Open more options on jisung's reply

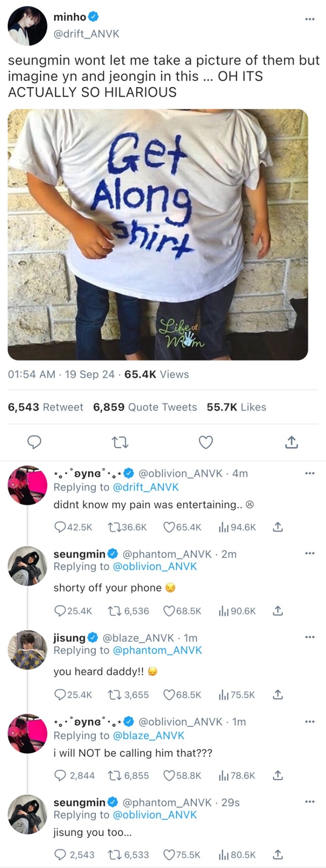(309, 637)
